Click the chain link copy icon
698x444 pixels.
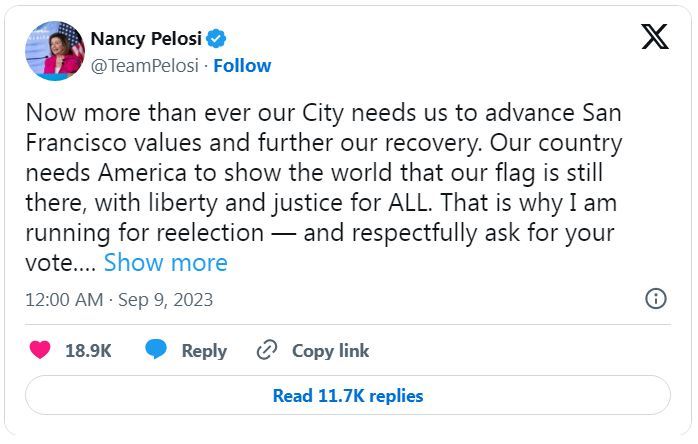tap(267, 350)
